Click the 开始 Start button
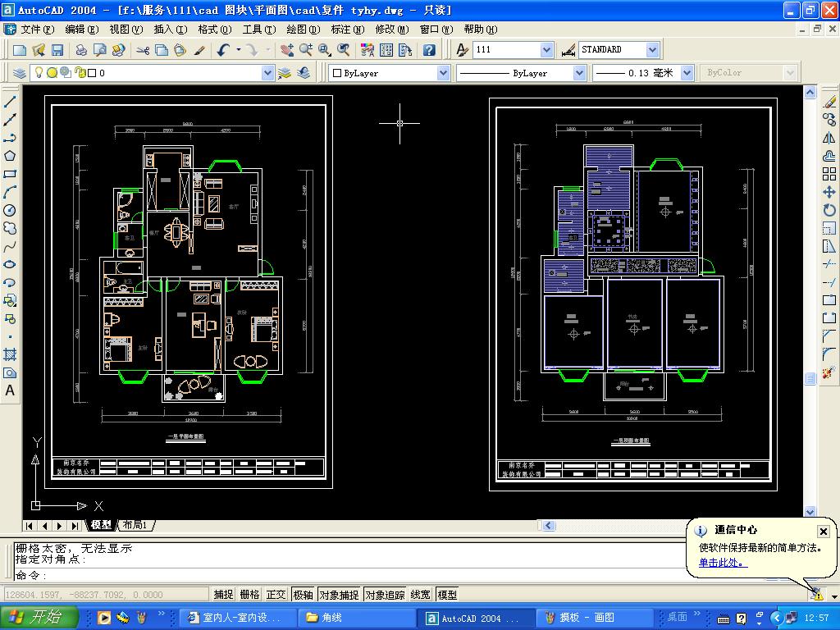840x630 pixels. tap(39, 618)
